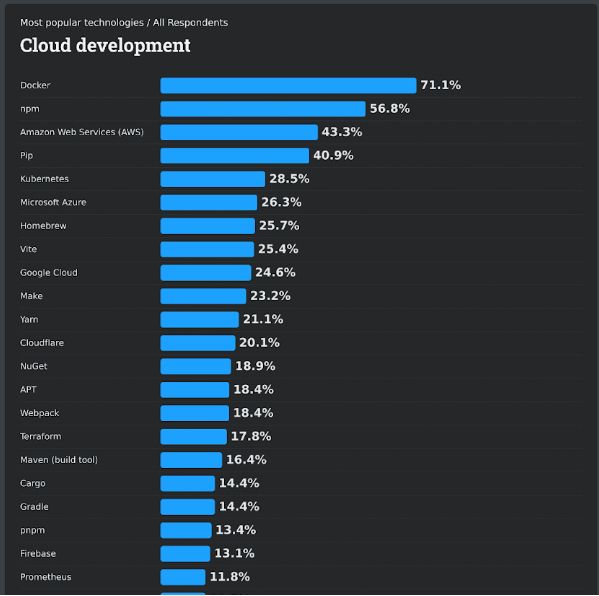Click the Yarn bar
Image resolution: width=599 pixels, height=596 pixels.
(x=199, y=320)
